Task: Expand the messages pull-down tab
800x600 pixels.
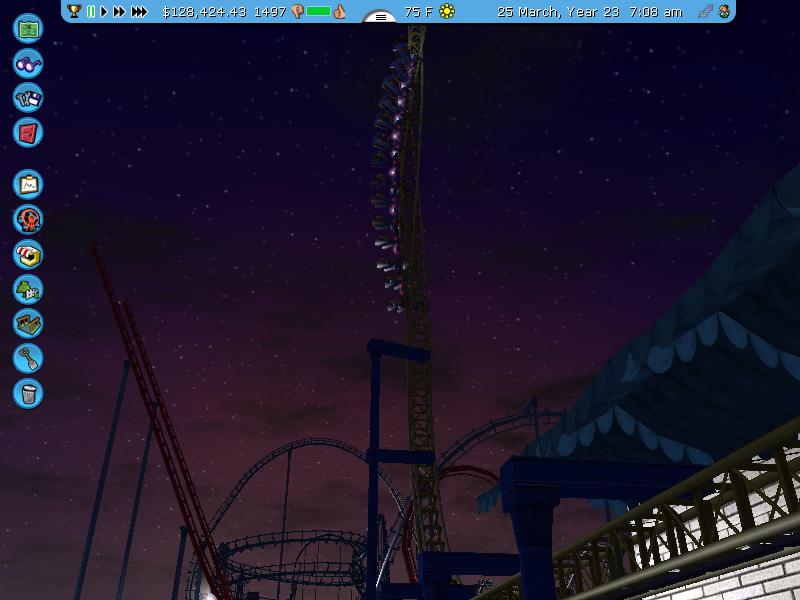Action: pos(380,17)
